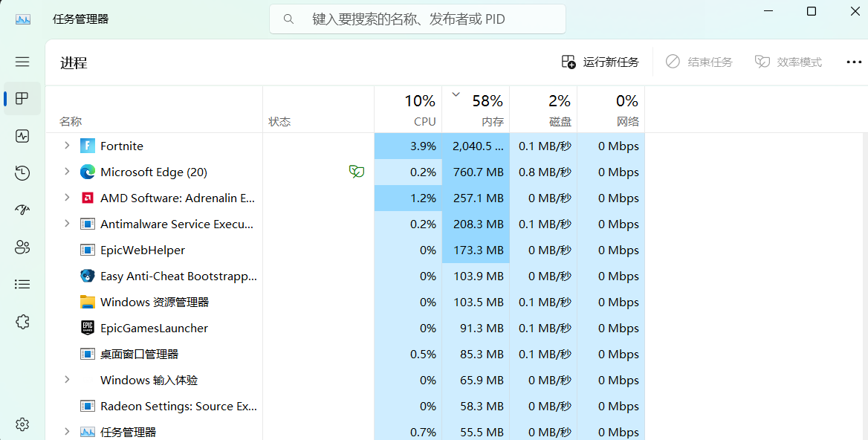Open the Startup apps sidebar icon

point(22,210)
